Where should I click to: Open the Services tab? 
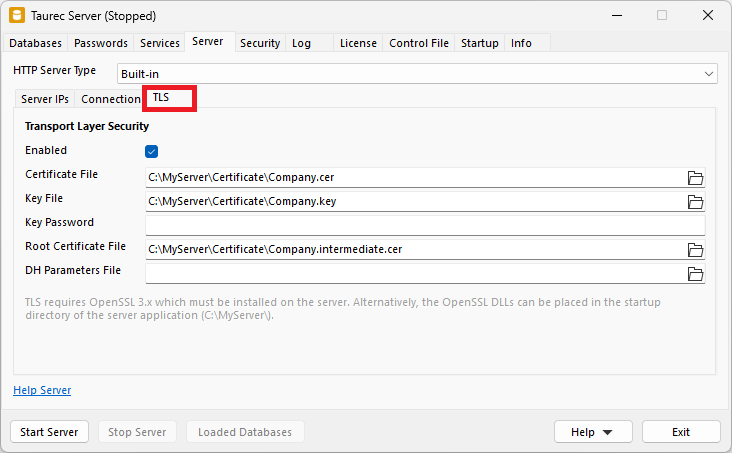point(160,43)
